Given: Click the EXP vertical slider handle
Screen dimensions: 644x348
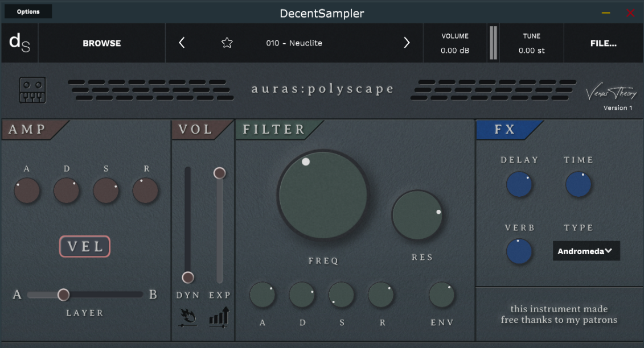Looking at the screenshot, I should click(x=220, y=173).
